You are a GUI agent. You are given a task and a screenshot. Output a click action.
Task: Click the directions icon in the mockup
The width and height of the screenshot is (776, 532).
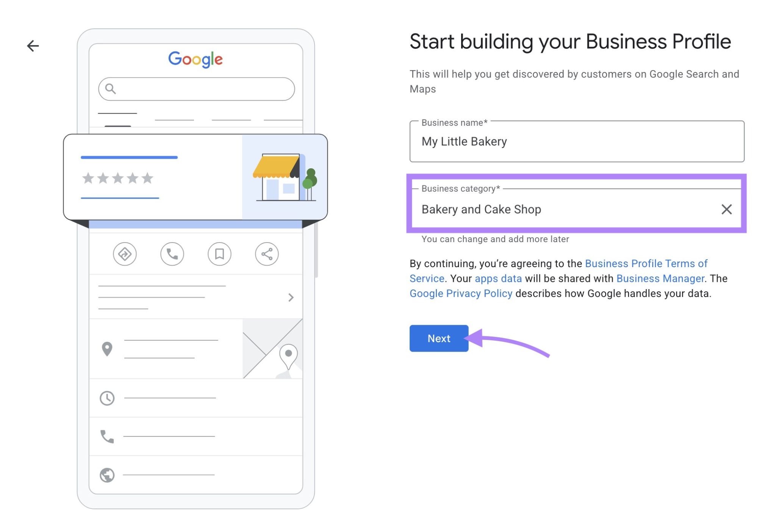point(125,254)
